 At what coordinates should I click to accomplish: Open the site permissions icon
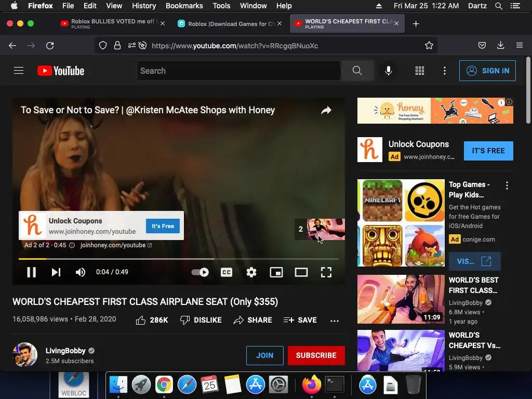coord(131,46)
